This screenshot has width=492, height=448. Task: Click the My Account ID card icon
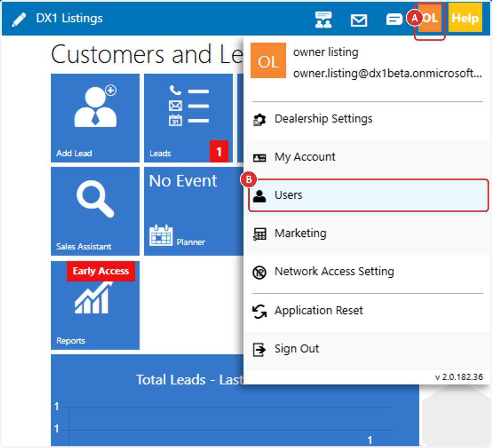(x=259, y=158)
